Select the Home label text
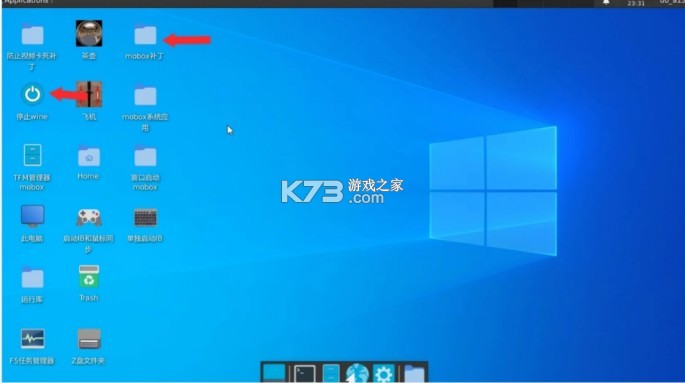The width and height of the screenshot is (685, 383). pyautogui.click(x=88, y=176)
